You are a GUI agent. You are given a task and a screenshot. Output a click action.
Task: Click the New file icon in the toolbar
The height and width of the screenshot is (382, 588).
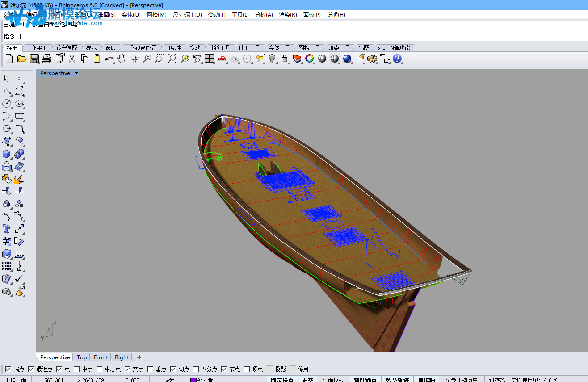point(9,59)
